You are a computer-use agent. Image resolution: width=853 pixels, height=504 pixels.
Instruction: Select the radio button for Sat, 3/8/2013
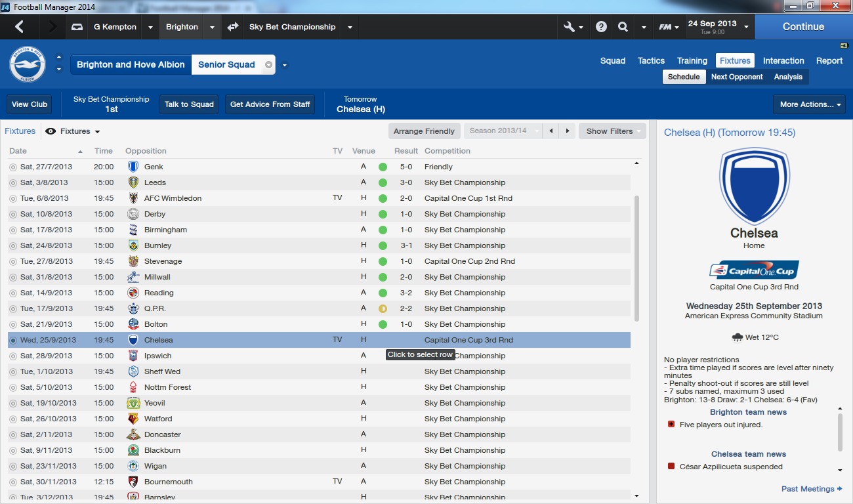tap(13, 182)
